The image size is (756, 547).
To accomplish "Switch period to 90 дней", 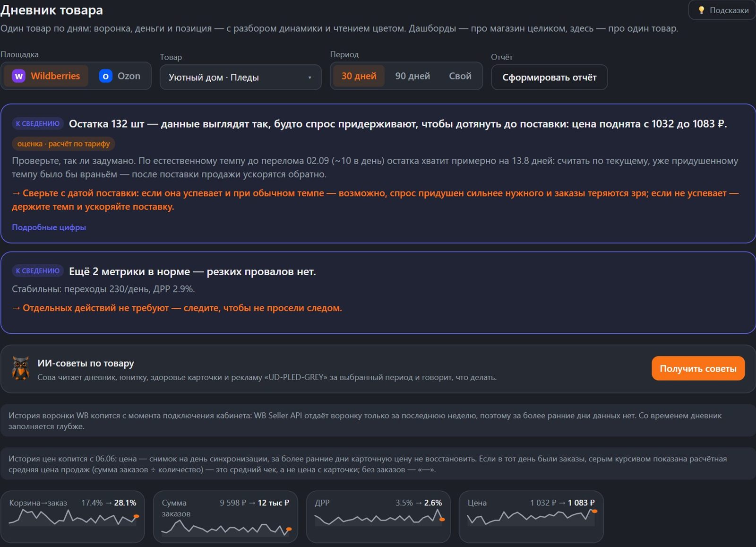I will [x=412, y=76].
